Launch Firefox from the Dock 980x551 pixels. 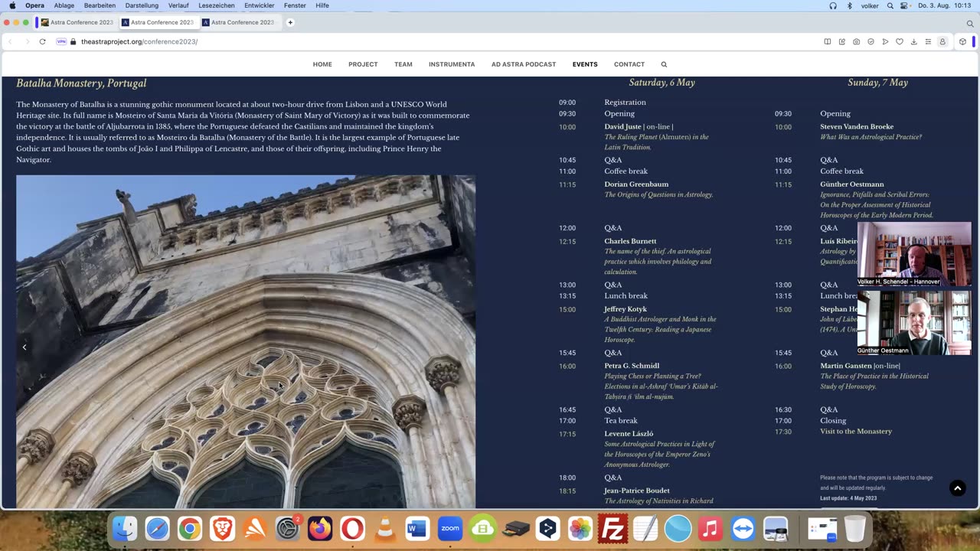(x=320, y=529)
